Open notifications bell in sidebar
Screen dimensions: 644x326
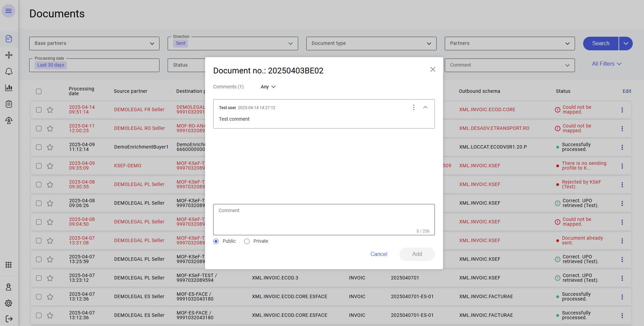(9, 71)
